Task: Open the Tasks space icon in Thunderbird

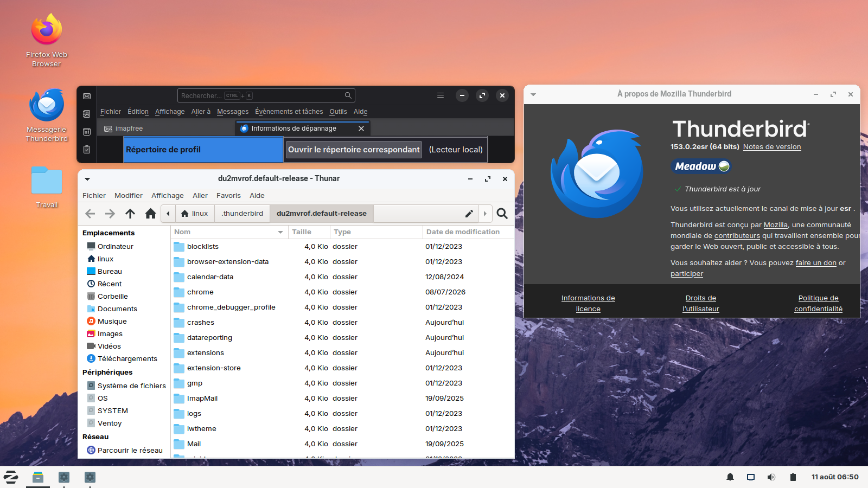Action: point(87,150)
